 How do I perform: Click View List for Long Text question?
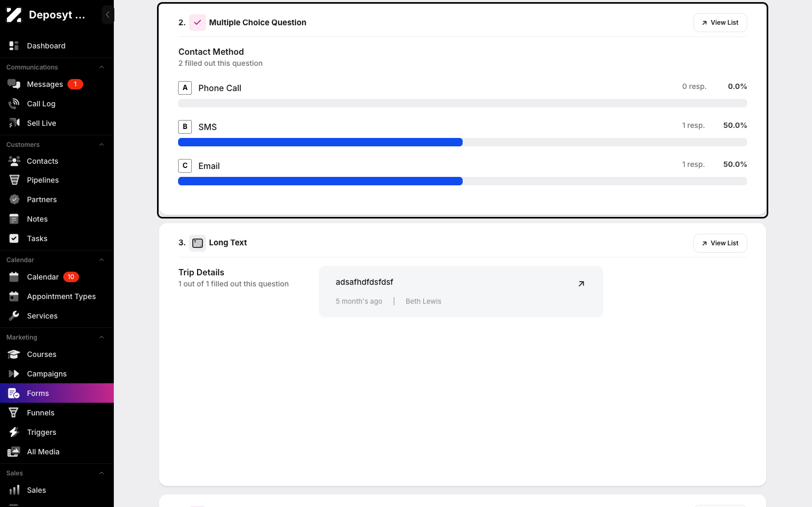click(720, 243)
